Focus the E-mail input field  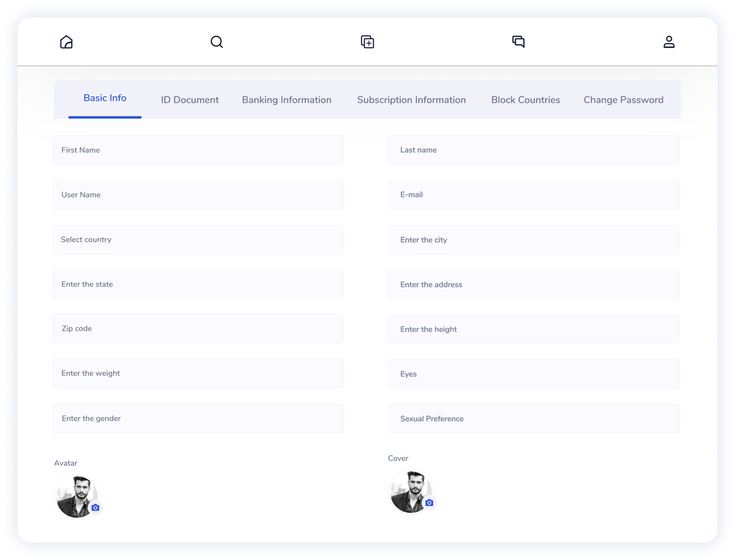pos(534,195)
